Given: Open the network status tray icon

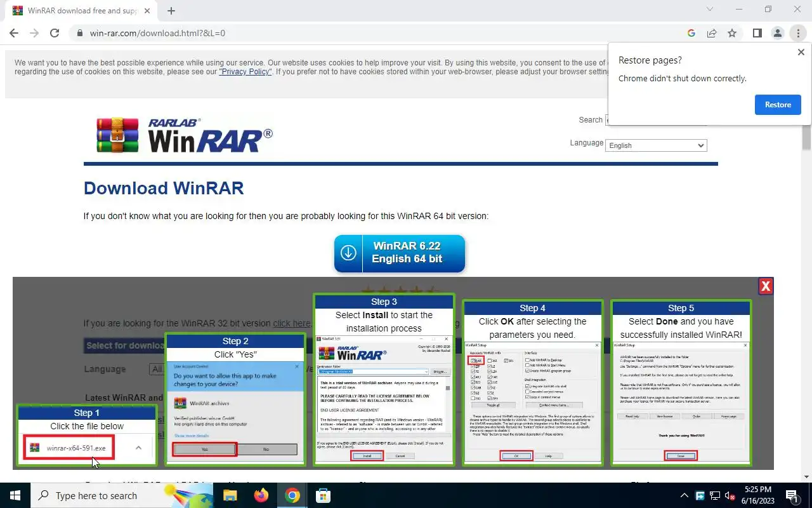Looking at the screenshot, I should pyautogui.click(x=715, y=496).
